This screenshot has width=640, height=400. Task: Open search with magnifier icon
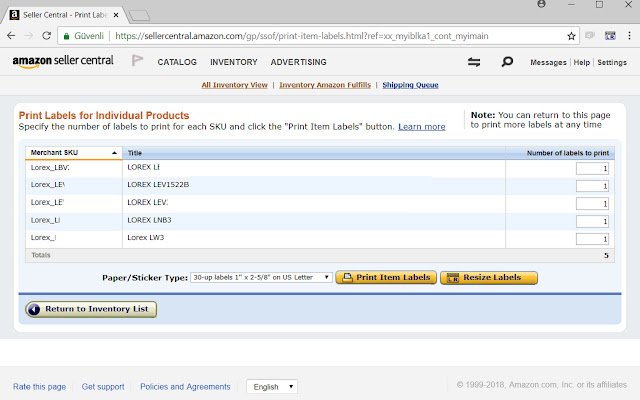pos(507,62)
